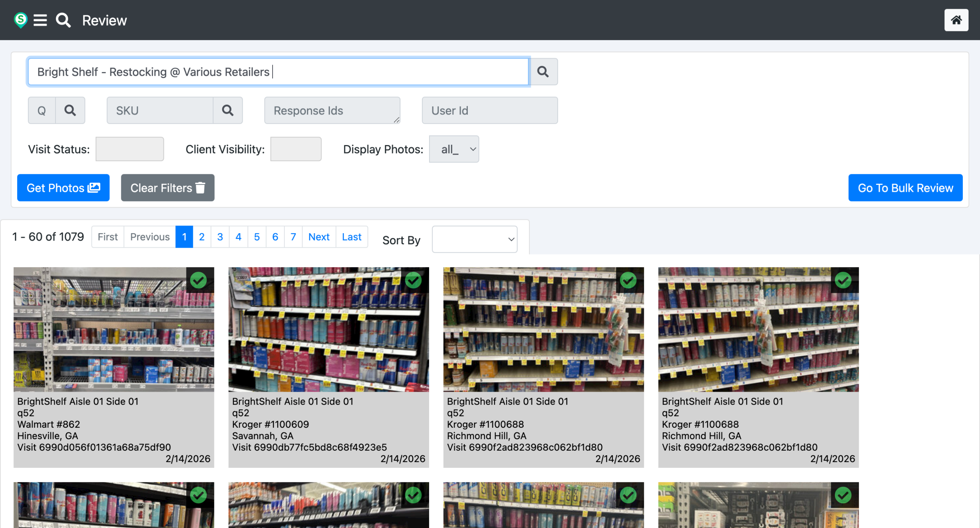980x528 pixels.
Task: Click the First page link
Action: [108, 237]
